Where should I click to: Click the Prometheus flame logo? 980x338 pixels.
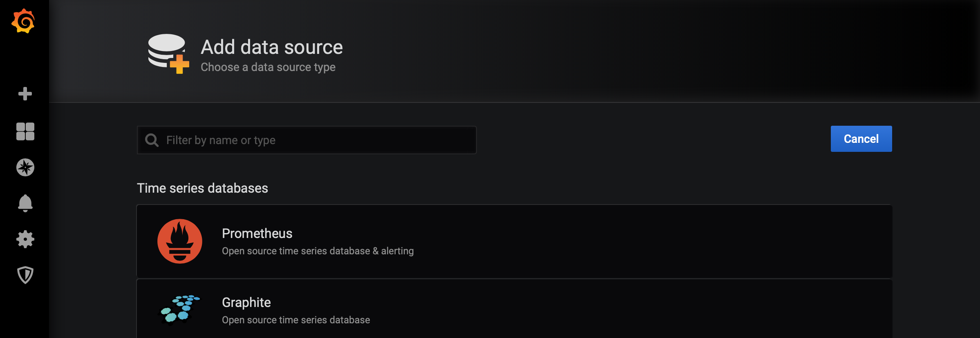pyautogui.click(x=180, y=241)
